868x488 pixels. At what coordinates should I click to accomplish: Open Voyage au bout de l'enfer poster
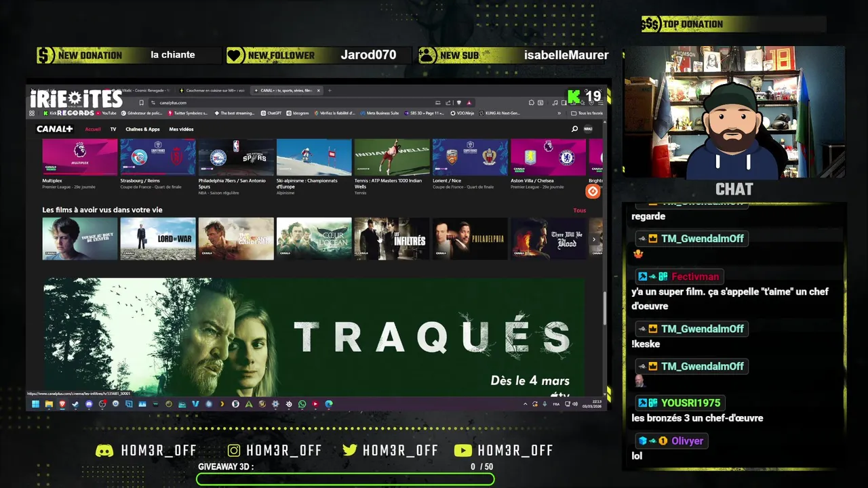[x=80, y=239]
